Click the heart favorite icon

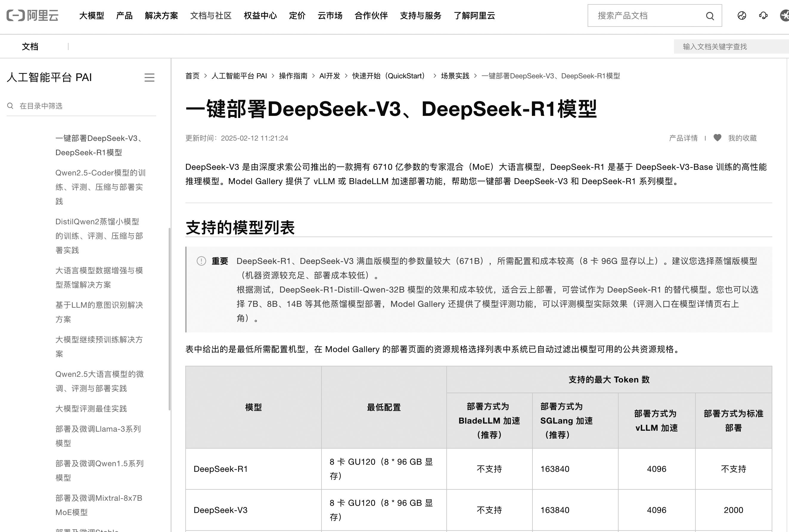pos(717,138)
